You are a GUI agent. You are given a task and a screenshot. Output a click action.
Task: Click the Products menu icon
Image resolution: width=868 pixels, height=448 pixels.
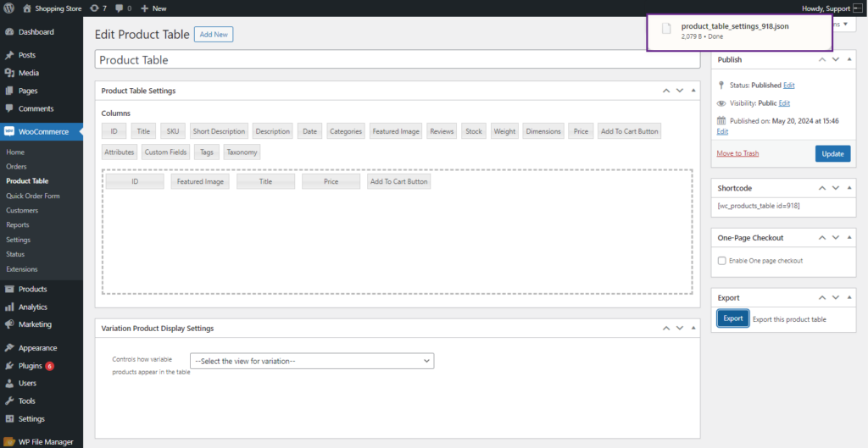9,290
